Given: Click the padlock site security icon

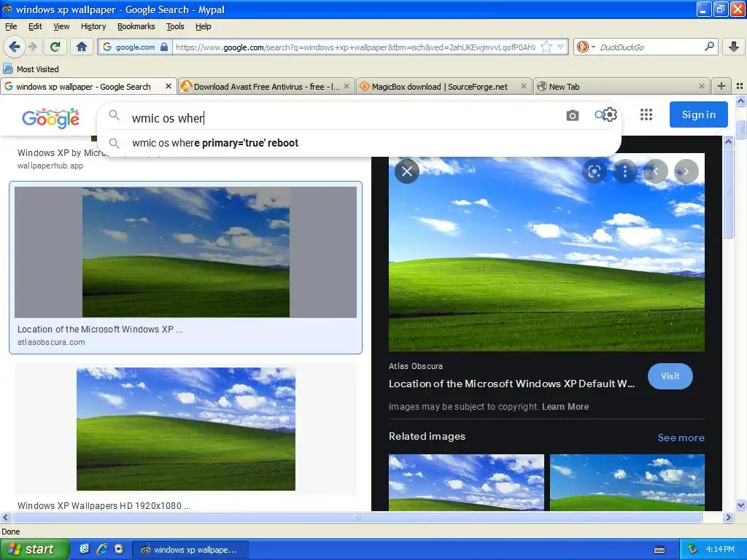Looking at the screenshot, I should pos(164,47).
